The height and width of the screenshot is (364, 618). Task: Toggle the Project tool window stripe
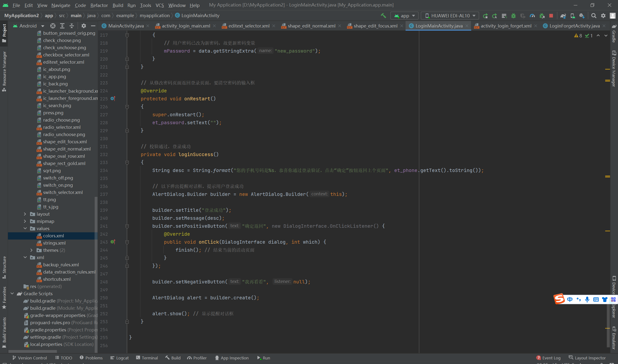click(x=4, y=33)
